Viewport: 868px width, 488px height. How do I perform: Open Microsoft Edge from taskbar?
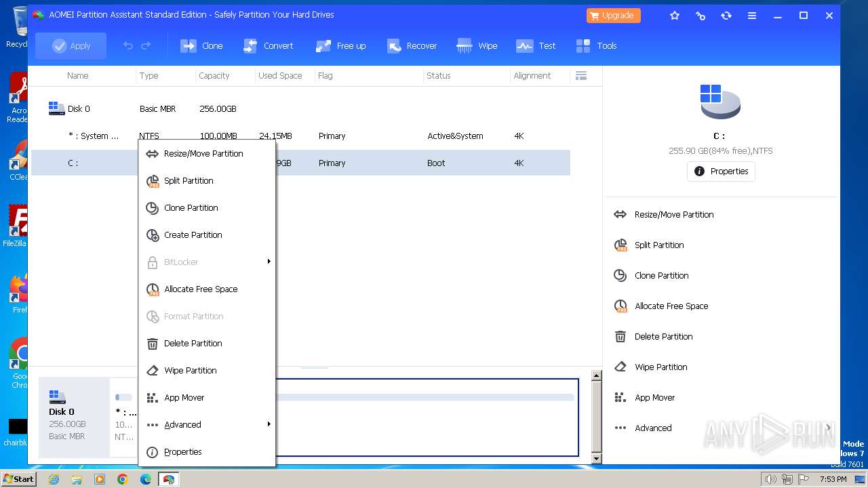click(x=146, y=479)
